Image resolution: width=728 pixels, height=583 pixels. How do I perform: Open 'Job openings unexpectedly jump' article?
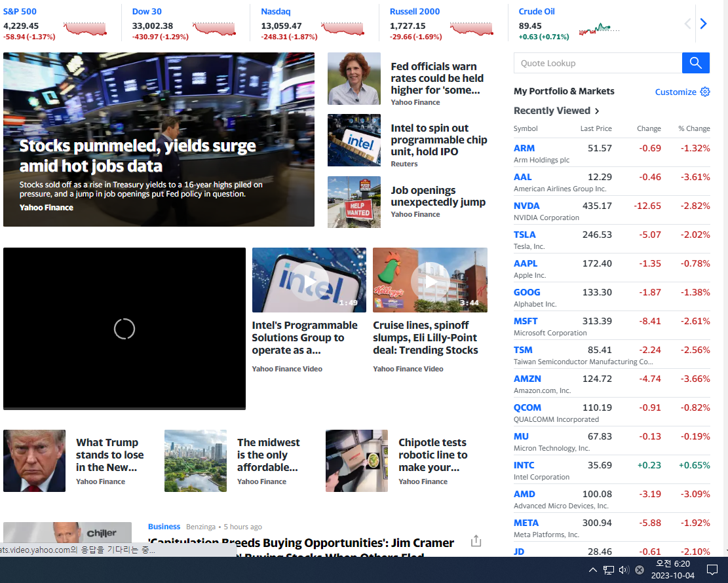[438, 196]
